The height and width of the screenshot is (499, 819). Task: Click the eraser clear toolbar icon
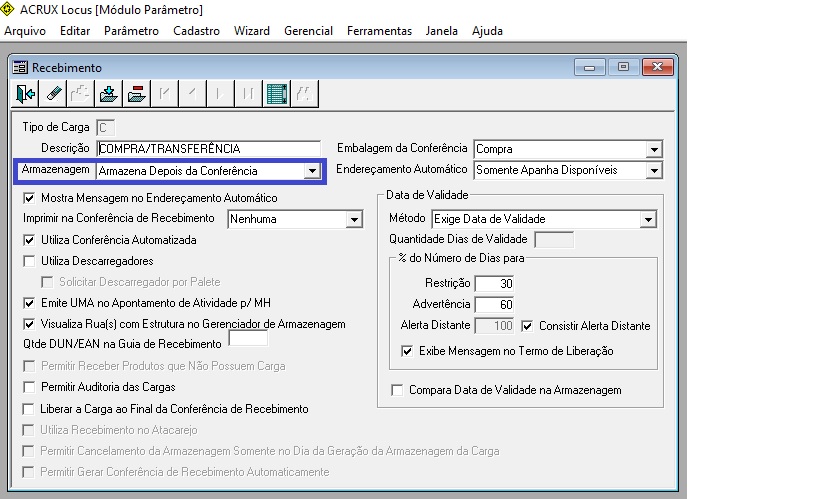pyautogui.click(x=54, y=94)
